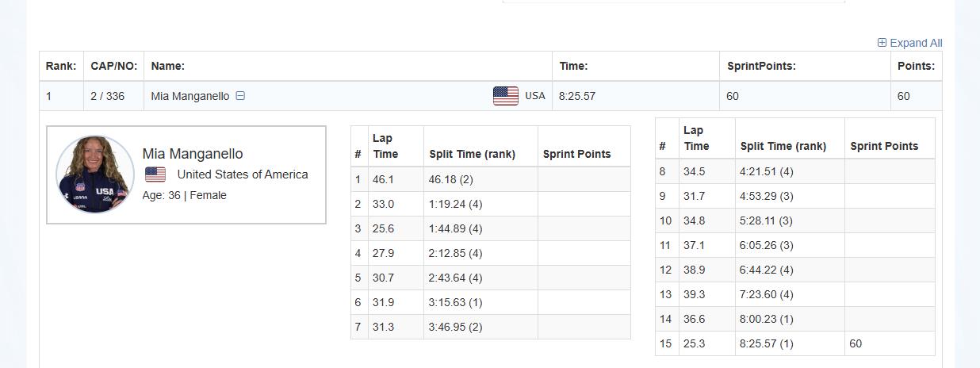The height and width of the screenshot is (368, 980).
Task: Collapse Mia Manganello's row using minus icon
Action: pos(240,96)
